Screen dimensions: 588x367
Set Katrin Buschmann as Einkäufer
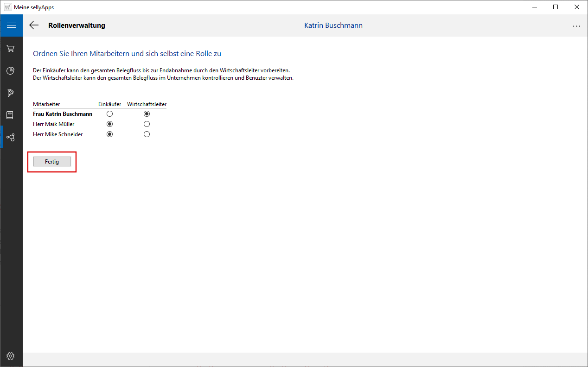pyautogui.click(x=110, y=114)
